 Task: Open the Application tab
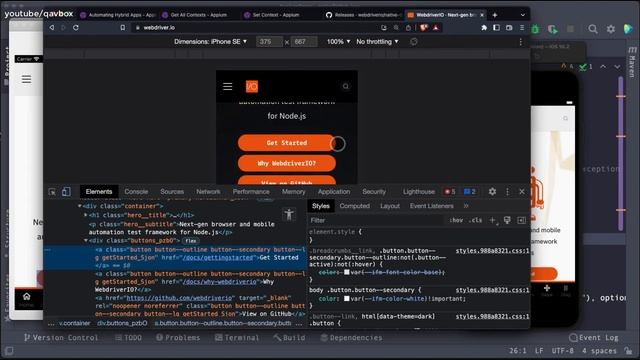pos(334,191)
